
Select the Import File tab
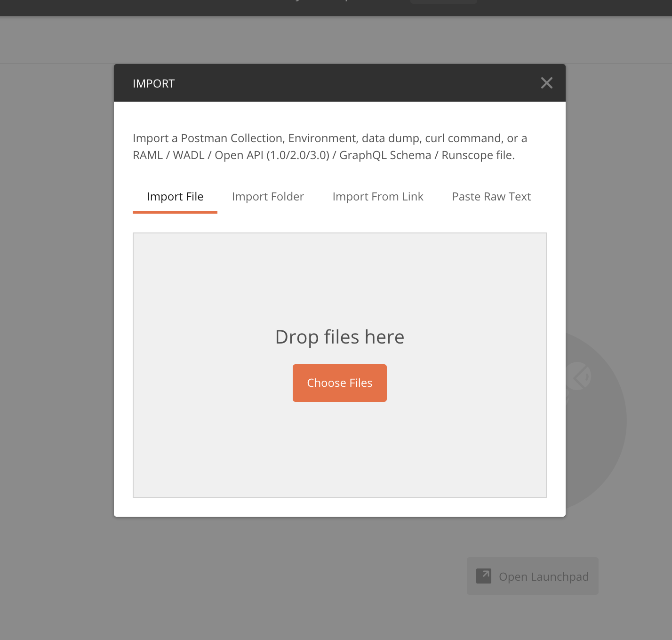coord(175,197)
